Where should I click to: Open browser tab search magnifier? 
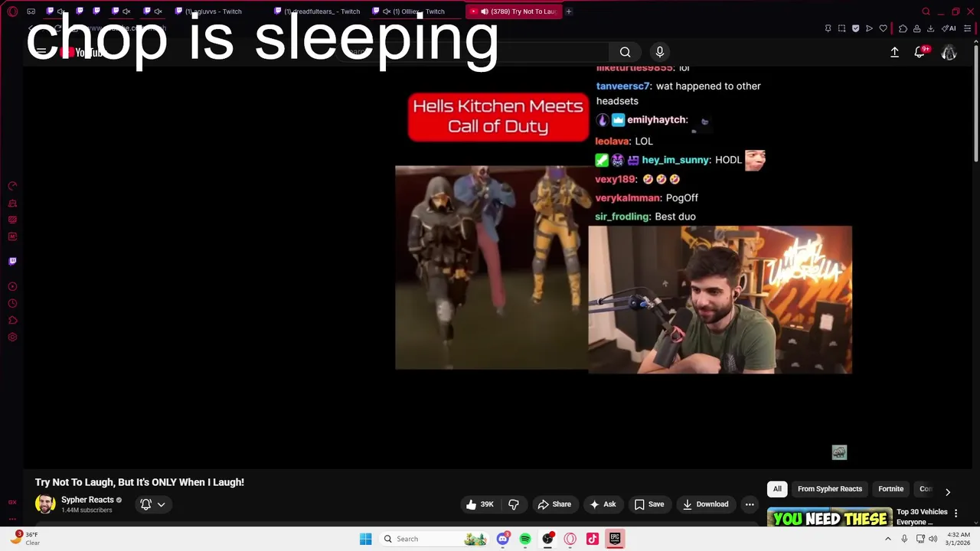tap(926, 11)
